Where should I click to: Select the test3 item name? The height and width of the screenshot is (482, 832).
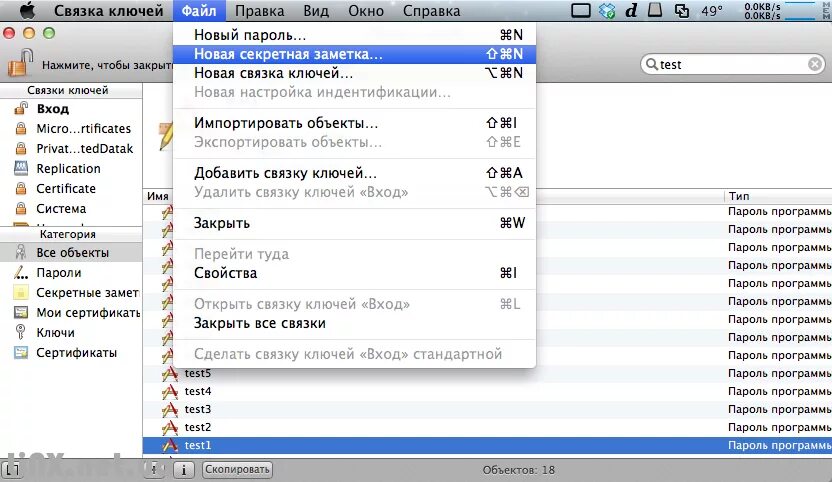pos(198,410)
